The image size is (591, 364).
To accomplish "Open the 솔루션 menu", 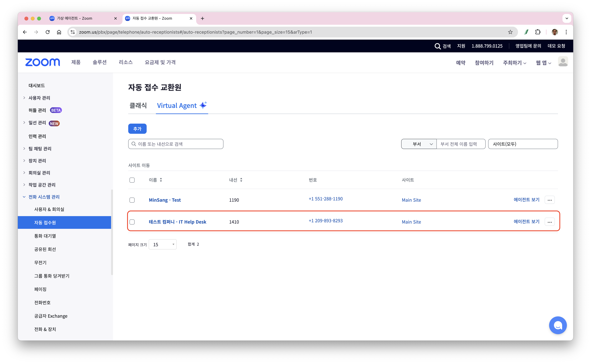I will [99, 62].
